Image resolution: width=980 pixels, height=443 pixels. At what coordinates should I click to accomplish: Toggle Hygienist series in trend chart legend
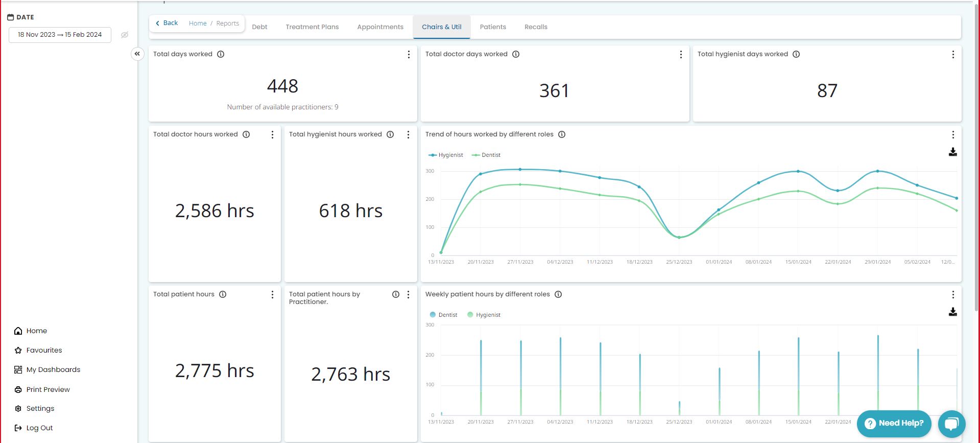pos(446,155)
